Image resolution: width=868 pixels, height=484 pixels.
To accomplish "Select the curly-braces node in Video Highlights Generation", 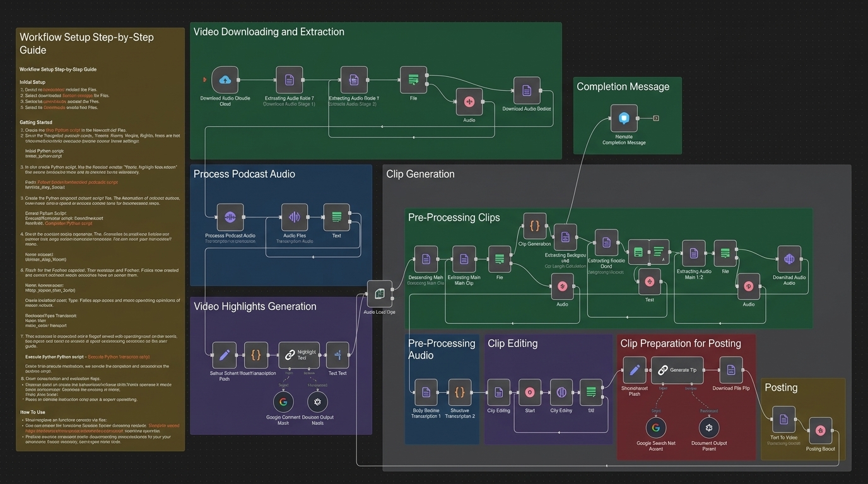I will click(256, 355).
